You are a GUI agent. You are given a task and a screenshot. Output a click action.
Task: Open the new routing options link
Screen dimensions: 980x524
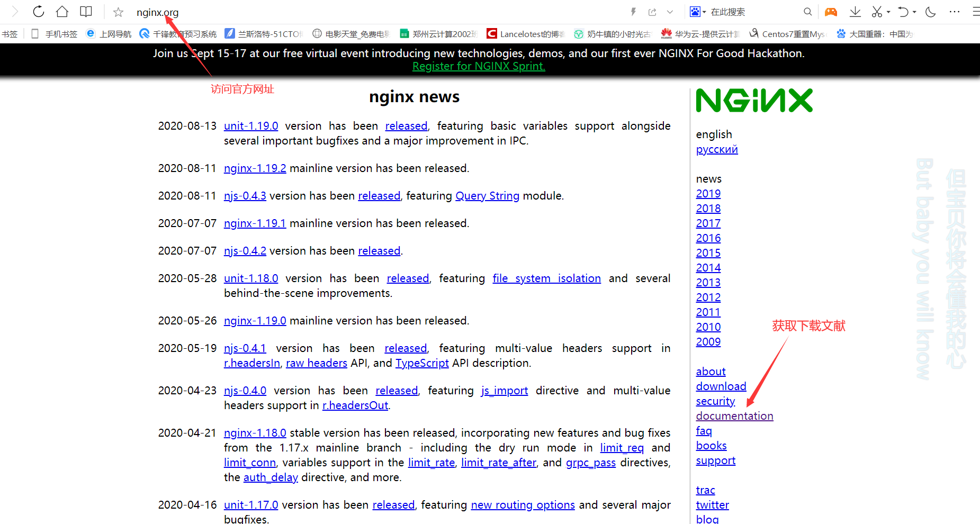523,505
